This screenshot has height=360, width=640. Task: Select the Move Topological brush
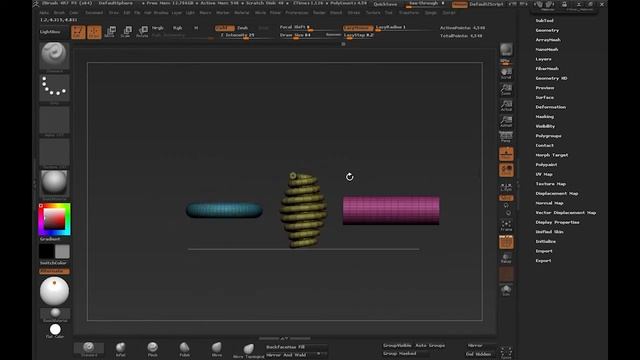point(249,351)
